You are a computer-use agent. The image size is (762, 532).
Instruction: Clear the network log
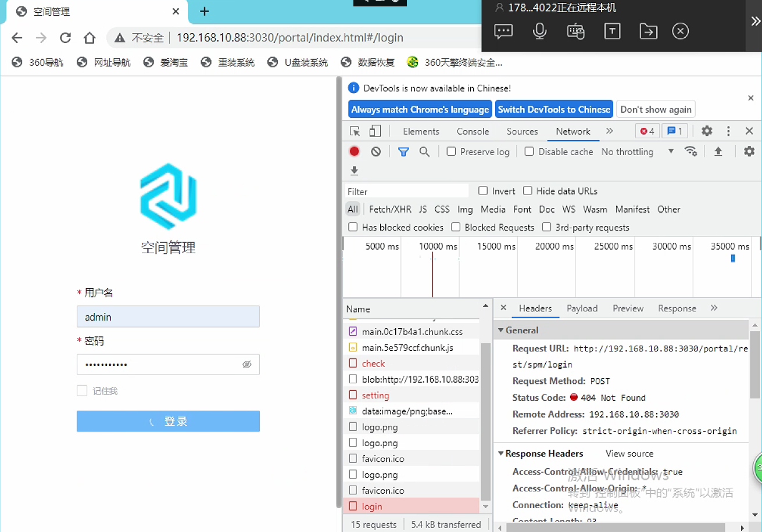point(376,152)
